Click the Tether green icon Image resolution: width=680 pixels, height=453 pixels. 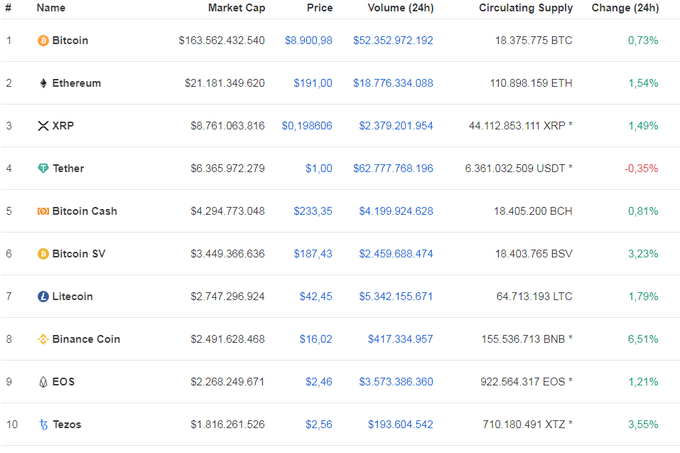43,169
